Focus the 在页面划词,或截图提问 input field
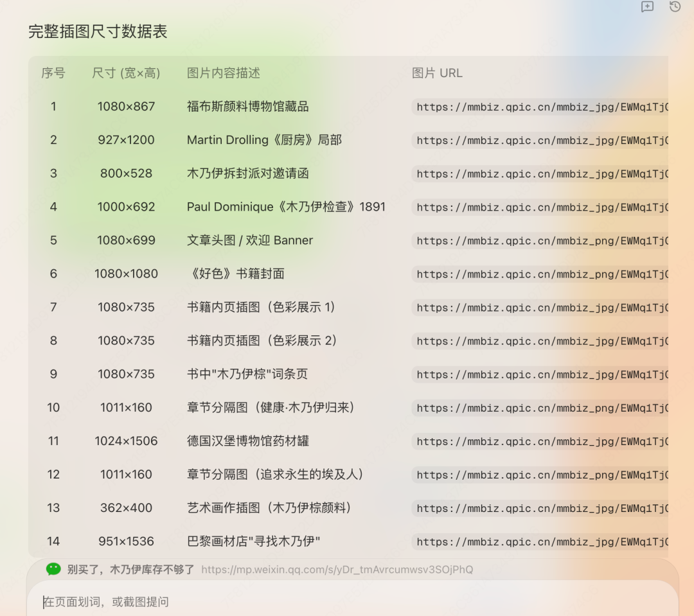The height and width of the screenshot is (616, 694). [x=352, y=601]
